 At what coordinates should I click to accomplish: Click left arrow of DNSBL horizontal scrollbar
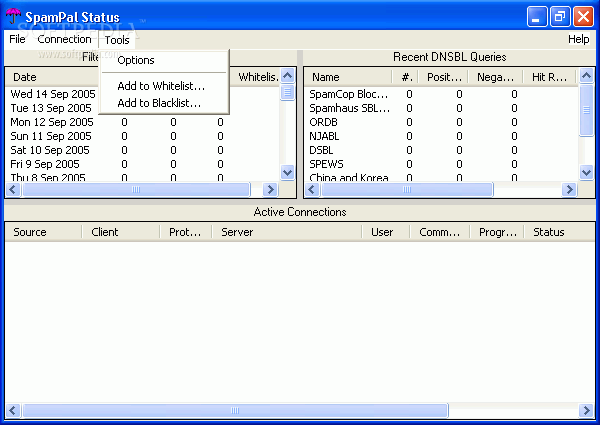pyautogui.click(x=312, y=189)
